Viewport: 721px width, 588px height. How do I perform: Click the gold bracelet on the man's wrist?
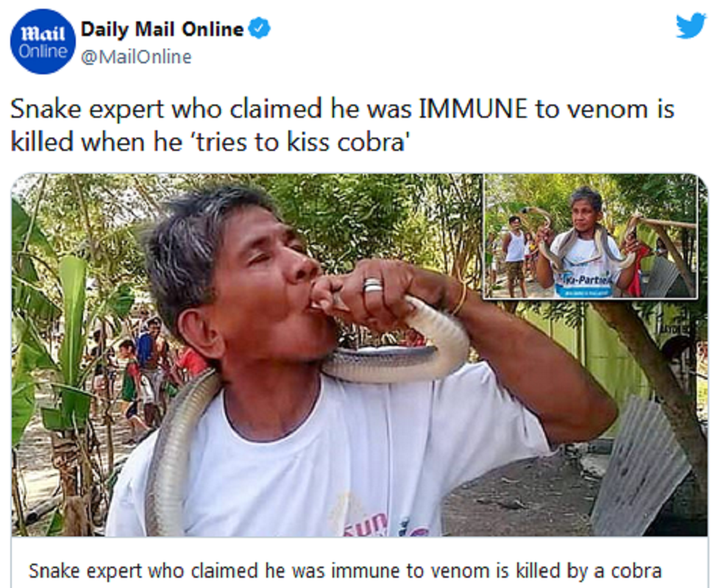[x=459, y=298]
